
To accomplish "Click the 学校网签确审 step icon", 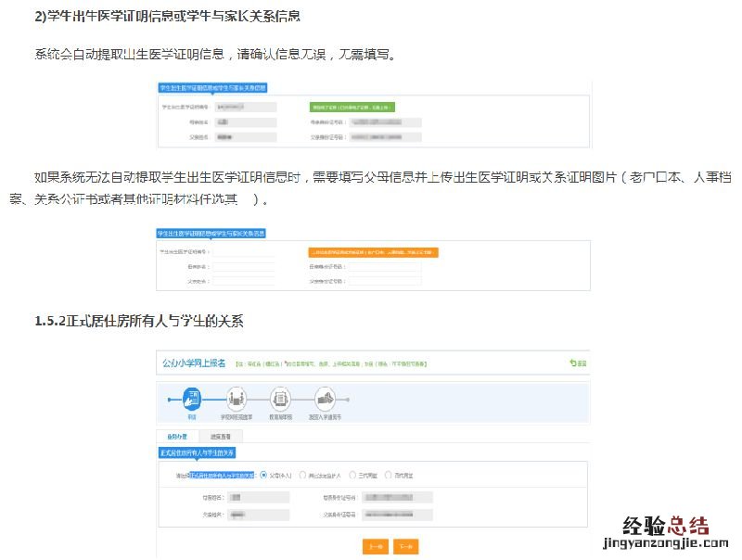I will (237, 399).
